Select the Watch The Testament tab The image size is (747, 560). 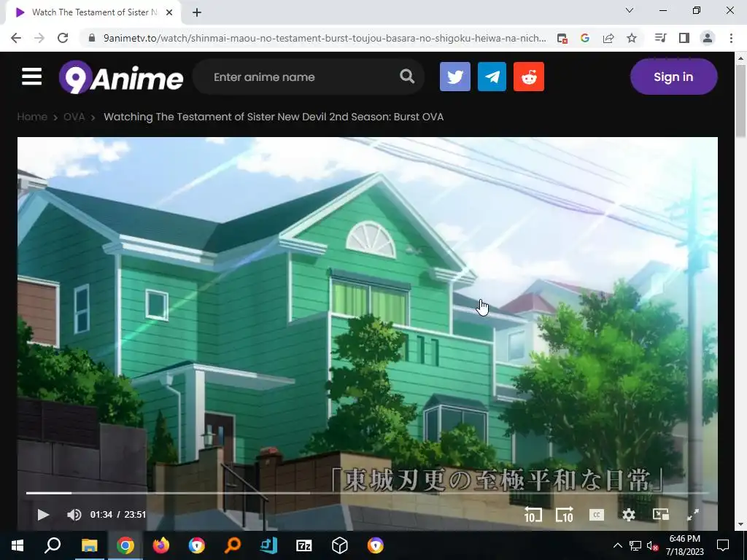93,13
